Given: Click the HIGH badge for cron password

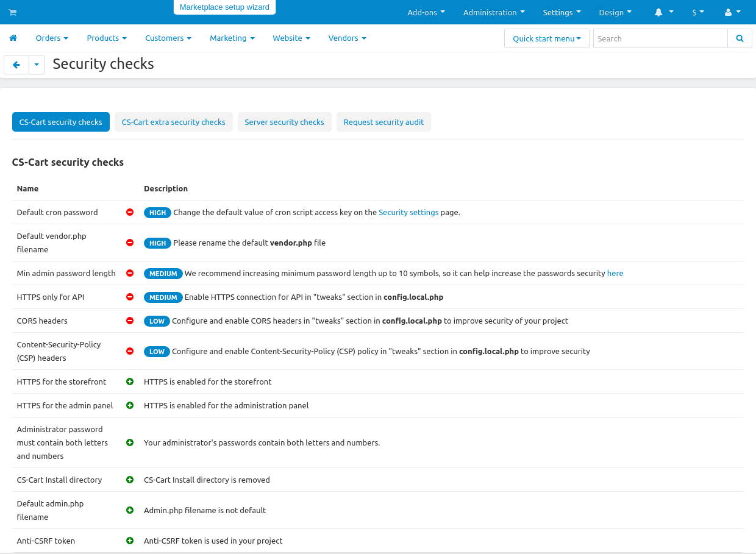Looking at the screenshot, I should tap(157, 213).
